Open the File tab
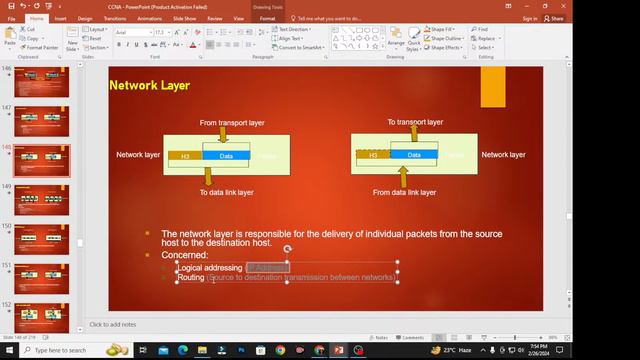The height and width of the screenshot is (360, 640). (11, 19)
